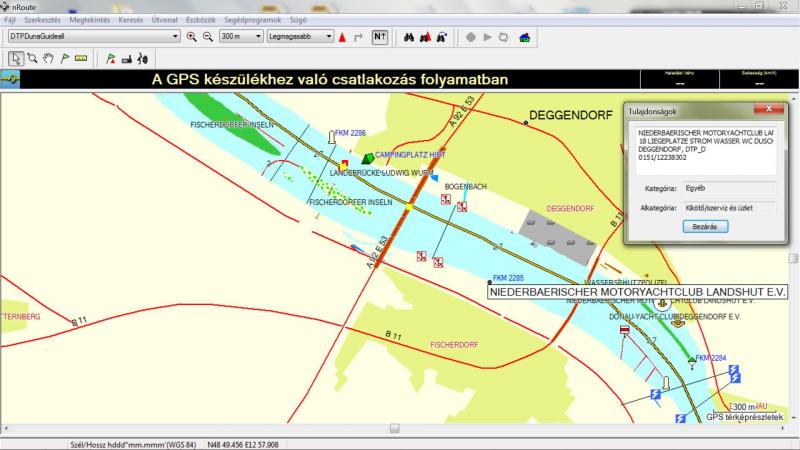The image size is (800, 450).
Task: Close the Tulajdonságok dialog
Action: coord(769,108)
